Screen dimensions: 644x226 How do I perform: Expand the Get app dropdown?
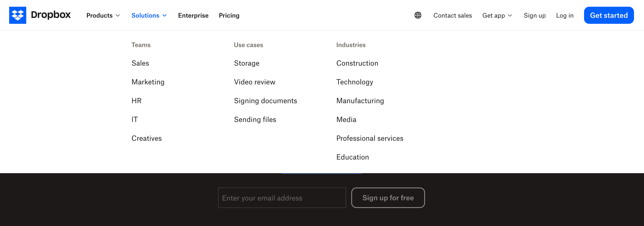497,16
